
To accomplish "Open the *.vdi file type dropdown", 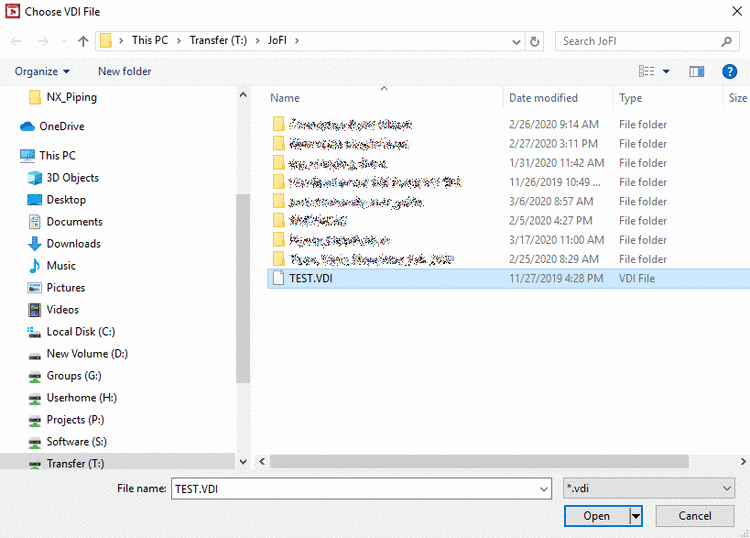I will coord(649,488).
